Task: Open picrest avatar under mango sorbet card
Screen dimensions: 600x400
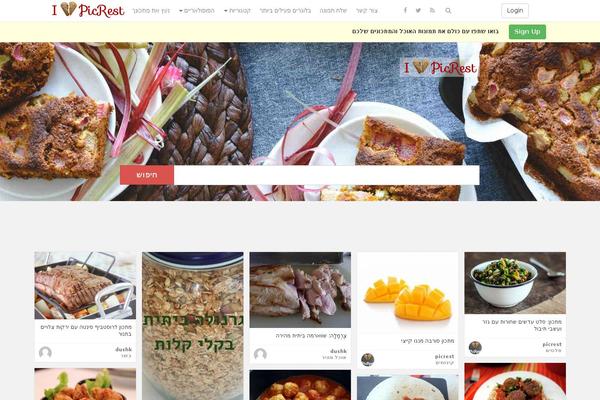Action: 368,359
